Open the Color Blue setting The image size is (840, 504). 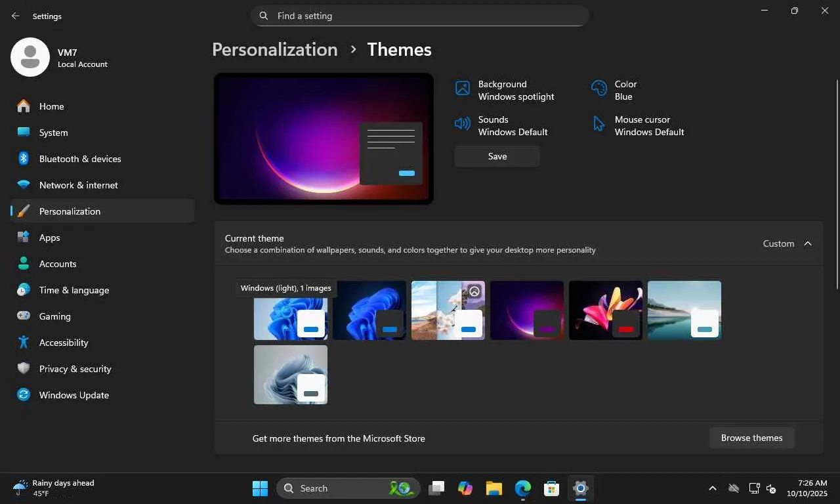point(614,91)
